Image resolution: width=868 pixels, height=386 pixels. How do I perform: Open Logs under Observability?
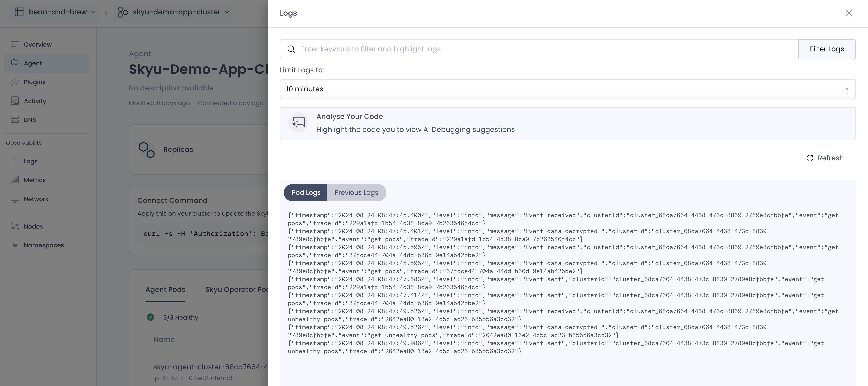47,161
